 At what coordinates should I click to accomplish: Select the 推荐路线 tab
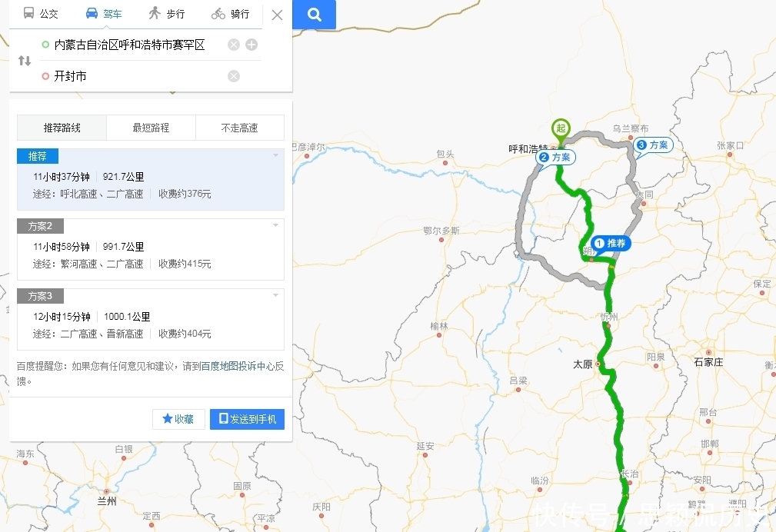tap(62, 128)
